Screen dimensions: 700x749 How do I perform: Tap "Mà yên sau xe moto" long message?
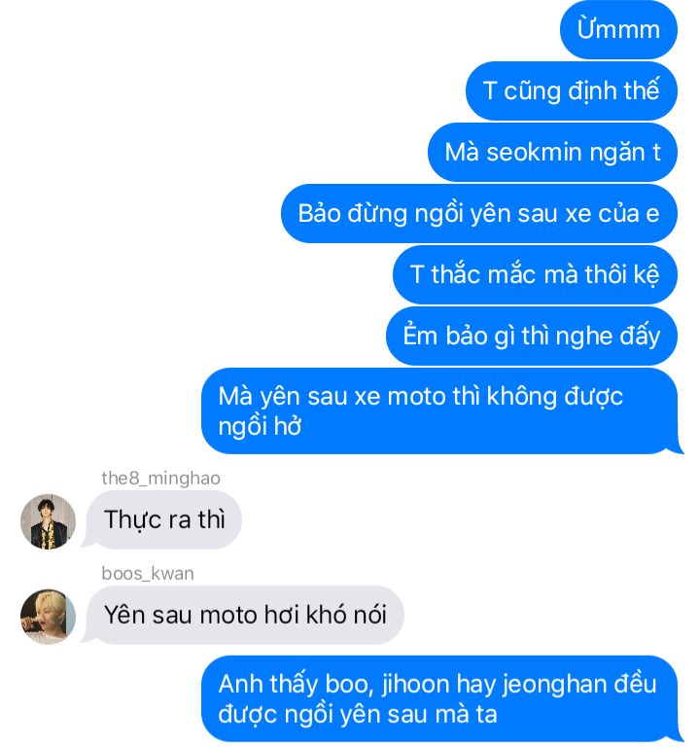(441, 410)
